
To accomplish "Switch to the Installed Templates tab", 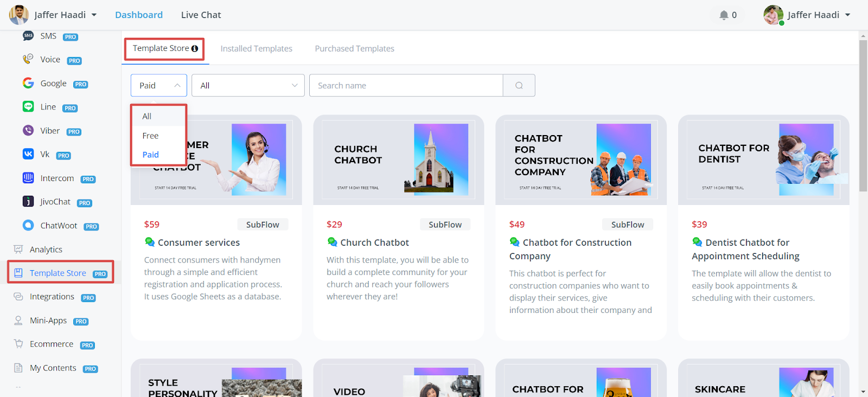I will [256, 49].
